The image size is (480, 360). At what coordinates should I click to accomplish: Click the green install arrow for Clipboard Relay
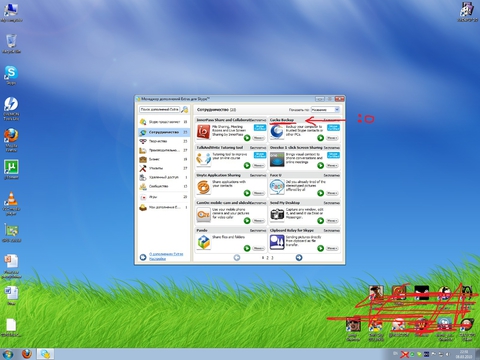(320, 248)
